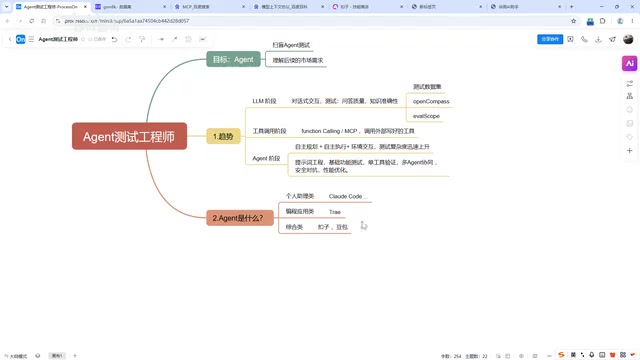
Task: Click the browser home icon
Action: pos(44,21)
